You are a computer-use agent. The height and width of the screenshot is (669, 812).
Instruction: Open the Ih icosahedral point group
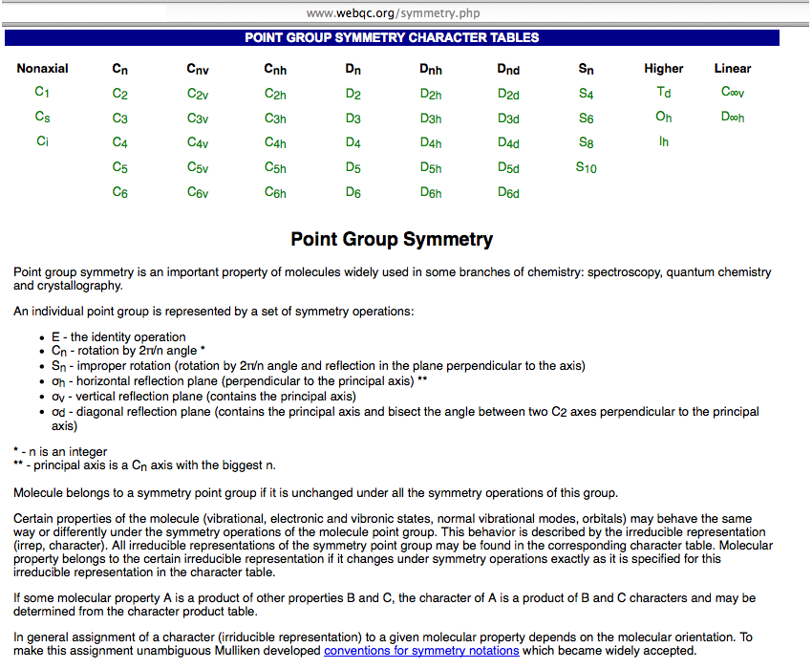coord(664,141)
